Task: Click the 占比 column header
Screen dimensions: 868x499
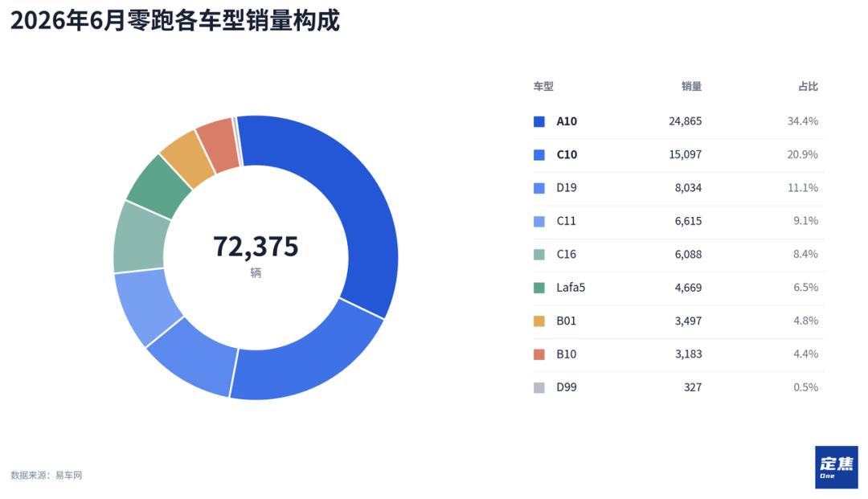Action: click(x=809, y=86)
